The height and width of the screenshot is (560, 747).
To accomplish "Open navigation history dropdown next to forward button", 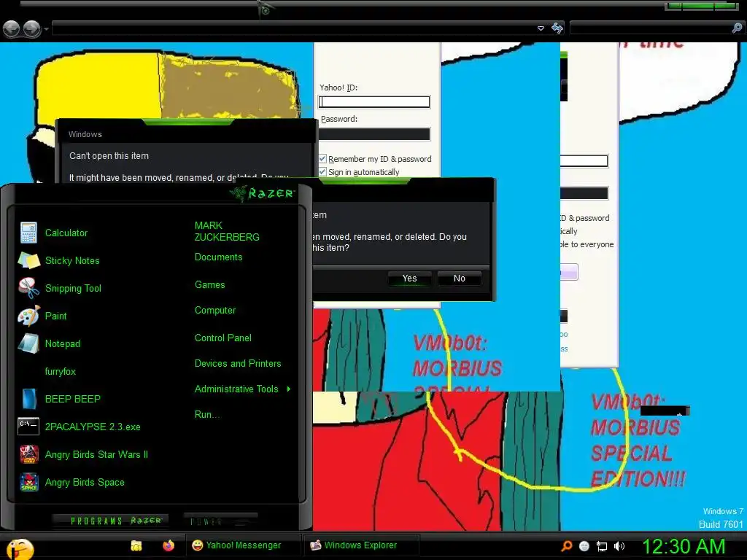I will pyautogui.click(x=46, y=29).
